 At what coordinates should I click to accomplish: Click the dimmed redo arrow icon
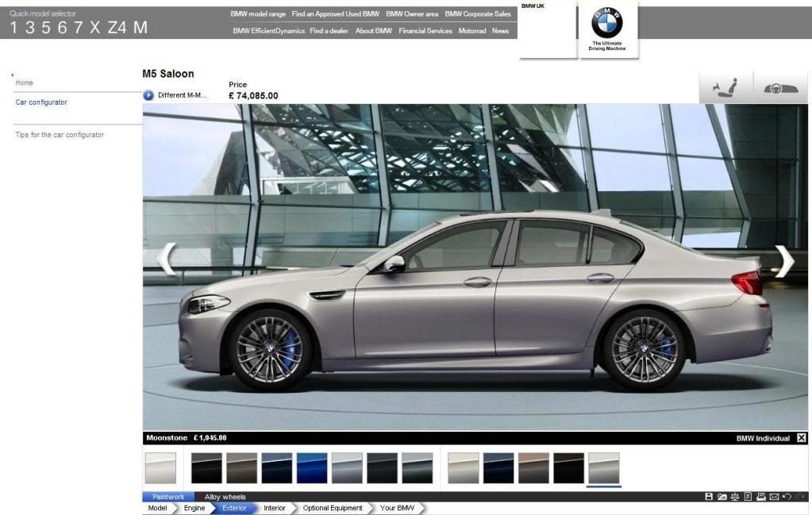(x=801, y=497)
